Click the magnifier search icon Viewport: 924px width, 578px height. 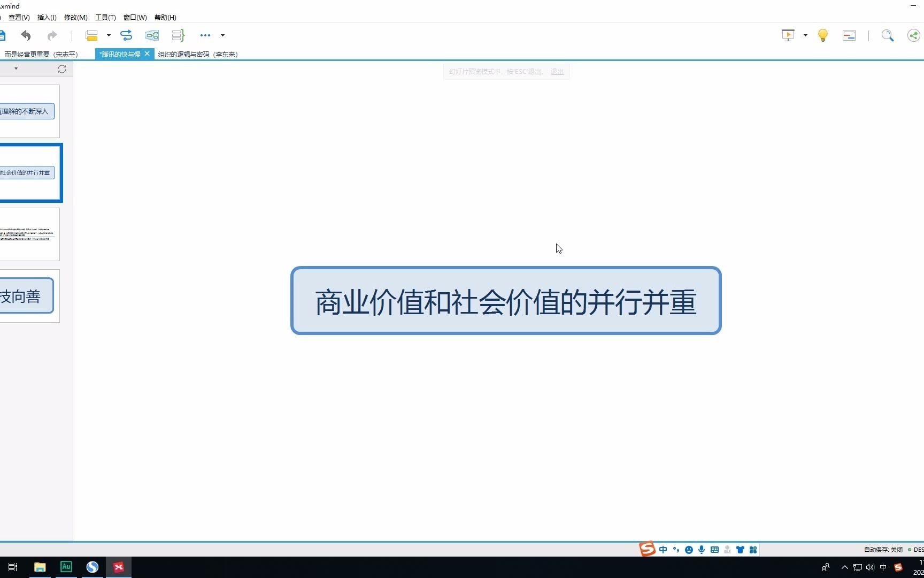pos(888,35)
